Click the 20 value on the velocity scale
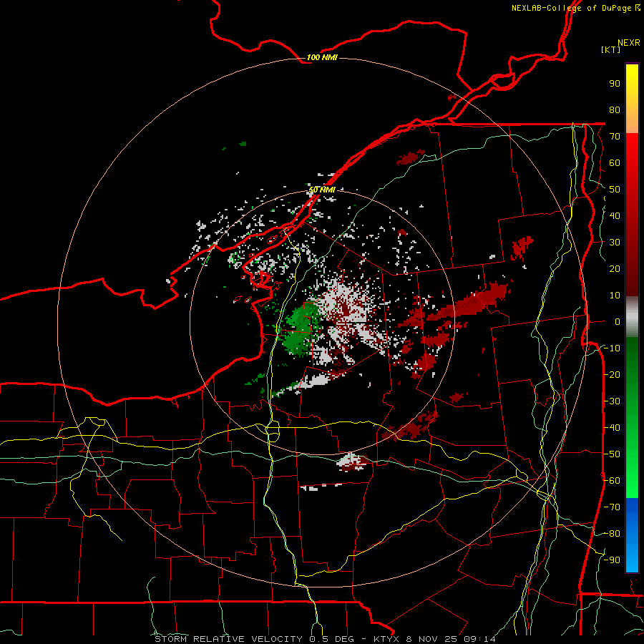The width and height of the screenshot is (644, 644). tap(615, 268)
